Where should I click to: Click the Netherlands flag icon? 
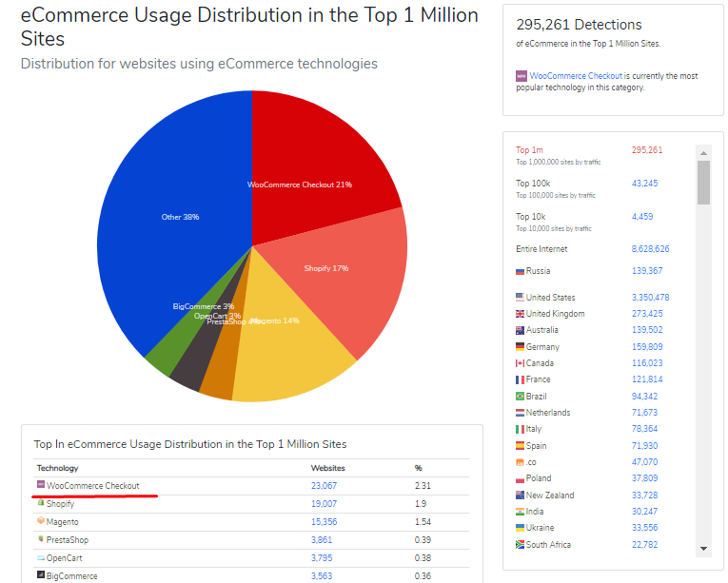pos(520,413)
